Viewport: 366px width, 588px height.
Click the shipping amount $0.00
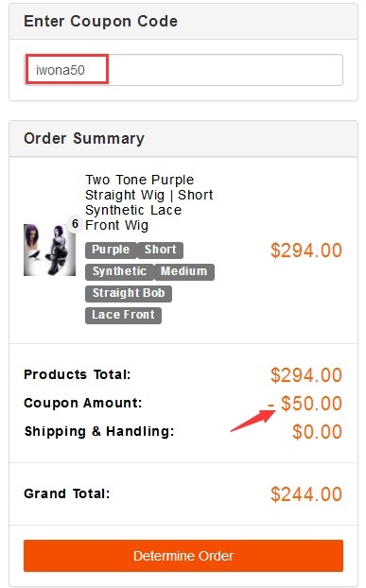click(x=317, y=432)
